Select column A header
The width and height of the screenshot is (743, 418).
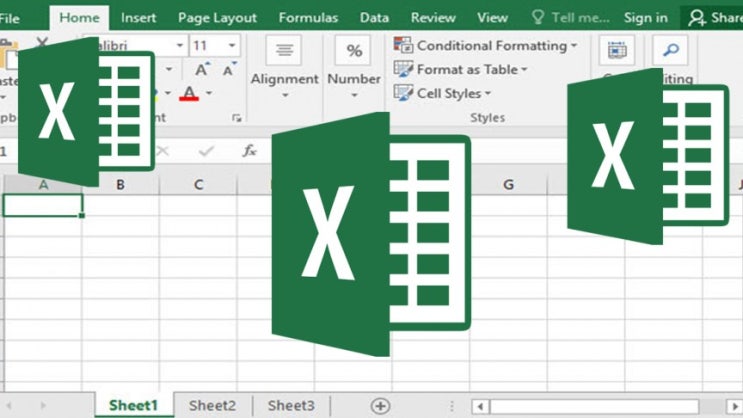point(43,184)
